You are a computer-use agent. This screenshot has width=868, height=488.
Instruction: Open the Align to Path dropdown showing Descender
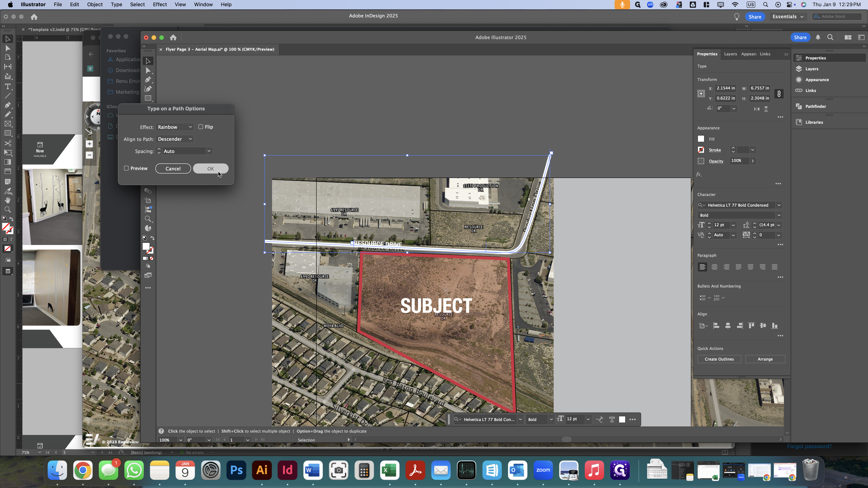175,139
